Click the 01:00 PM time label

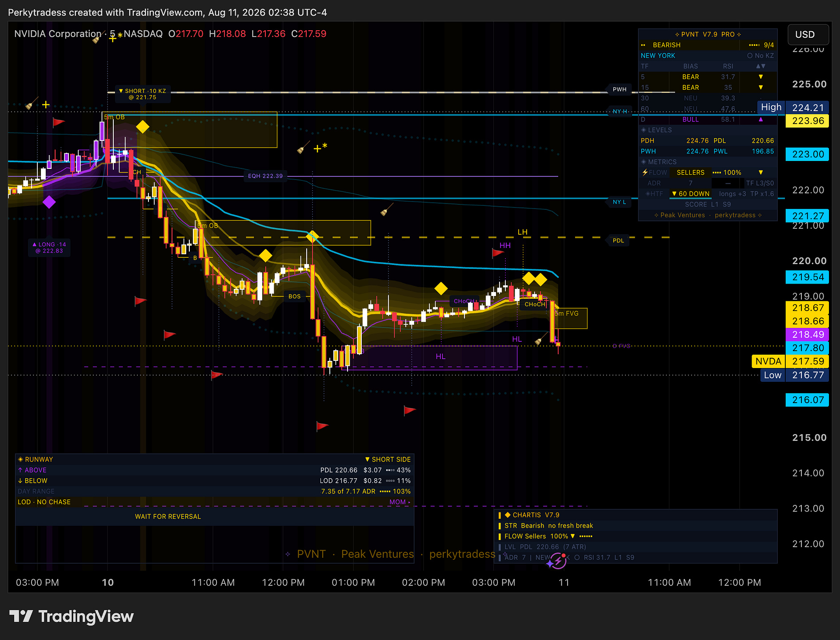[353, 582]
